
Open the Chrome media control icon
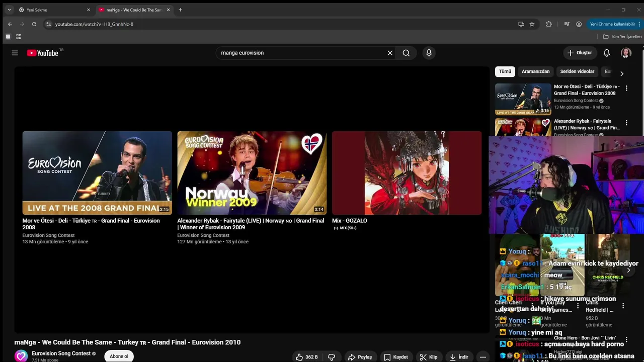(x=567, y=24)
